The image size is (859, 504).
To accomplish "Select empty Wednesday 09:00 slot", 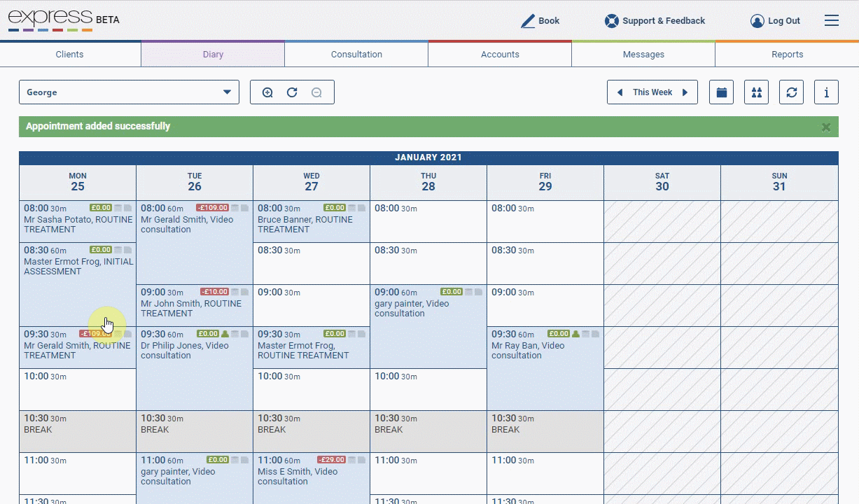I will (312, 306).
